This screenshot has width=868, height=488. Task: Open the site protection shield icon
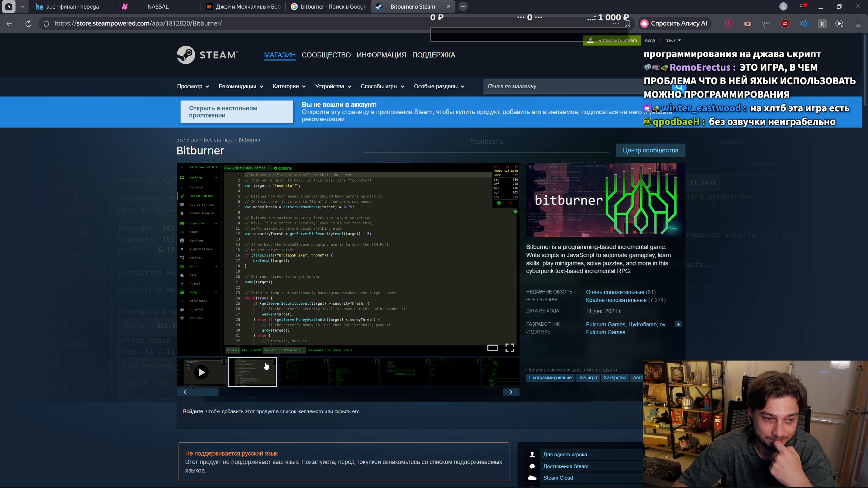tap(47, 23)
